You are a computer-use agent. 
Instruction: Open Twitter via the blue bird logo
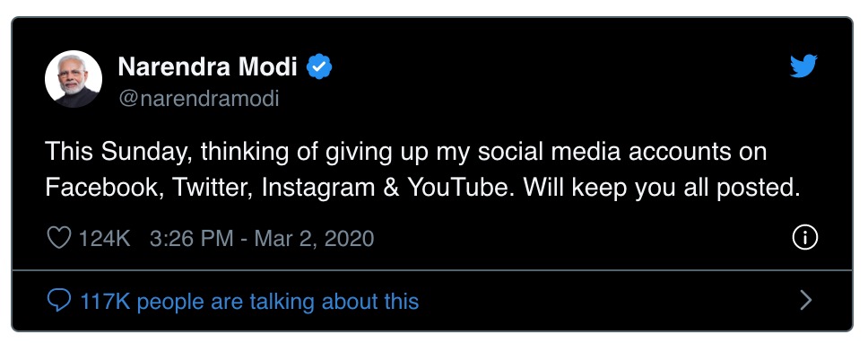point(803,66)
